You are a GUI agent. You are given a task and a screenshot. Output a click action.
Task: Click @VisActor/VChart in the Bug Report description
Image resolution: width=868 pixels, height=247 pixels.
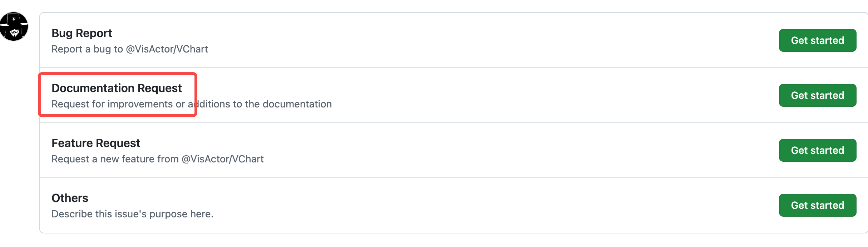click(167, 49)
